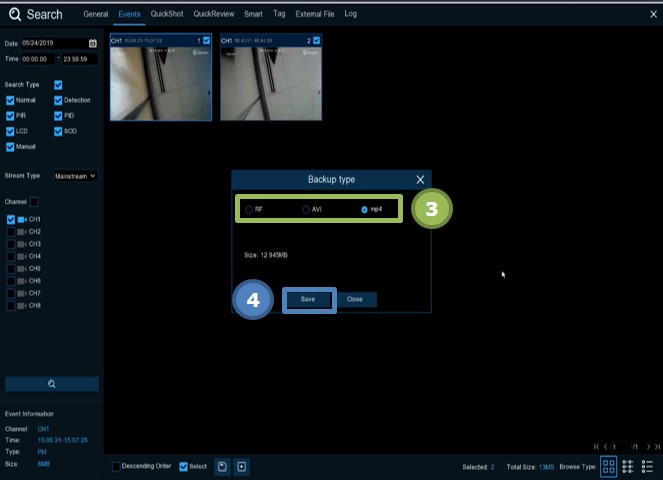The image size is (663, 480).
Task: Toggle Descending Order checkbox
Action: click(x=116, y=466)
